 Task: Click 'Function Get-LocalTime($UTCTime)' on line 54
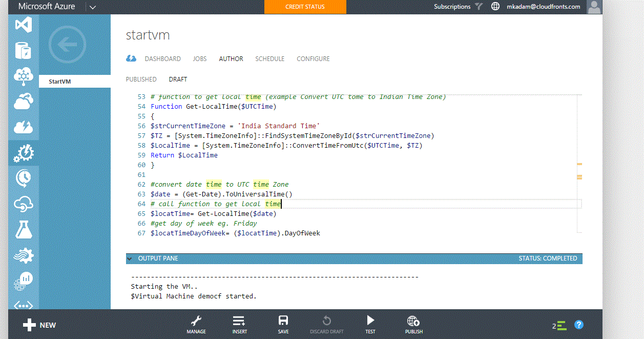pos(214,107)
